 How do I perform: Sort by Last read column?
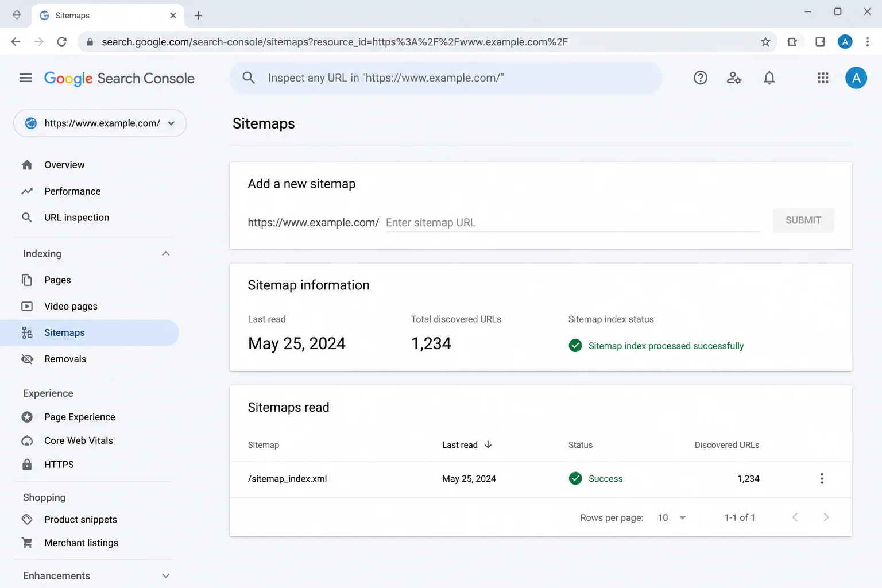[x=467, y=445]
